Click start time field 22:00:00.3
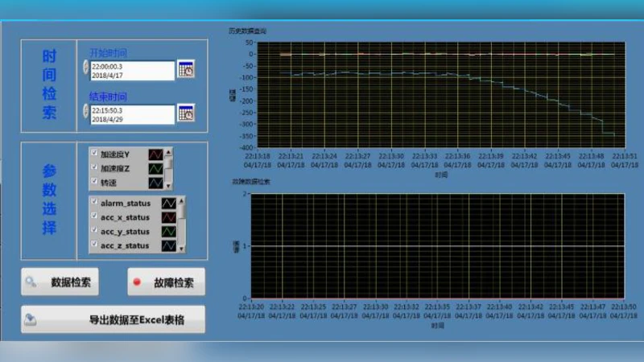The width and height of the screenshot is (644, 362). pyautogui.click(x=132, y=71)
